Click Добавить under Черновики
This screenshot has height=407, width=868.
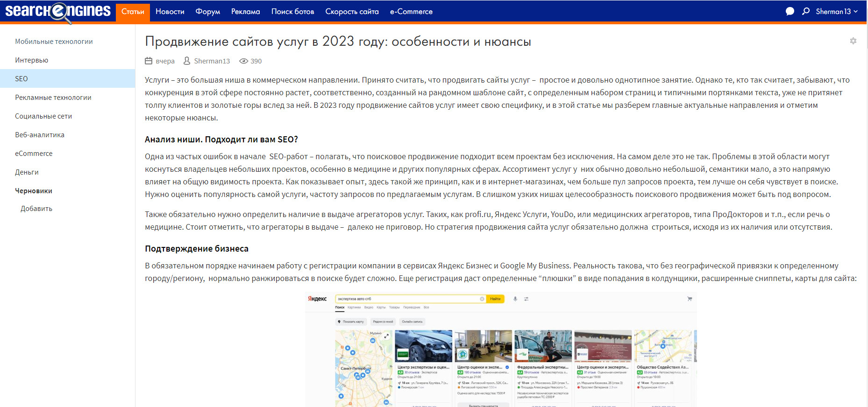pyautogui.click(x=36, y=209)
